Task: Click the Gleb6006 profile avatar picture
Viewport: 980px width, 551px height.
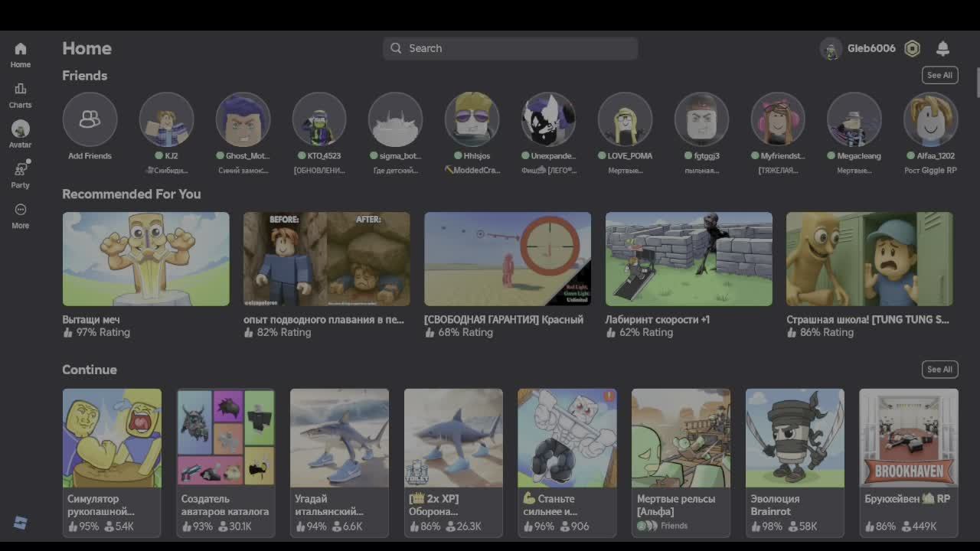Action: (x=831, y=49)
